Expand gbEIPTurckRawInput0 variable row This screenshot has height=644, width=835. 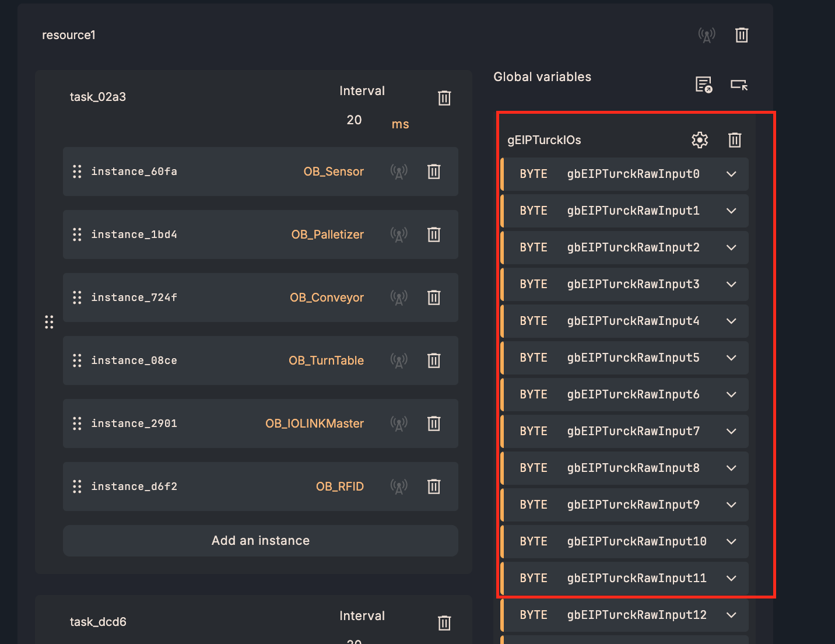[731, 174]
